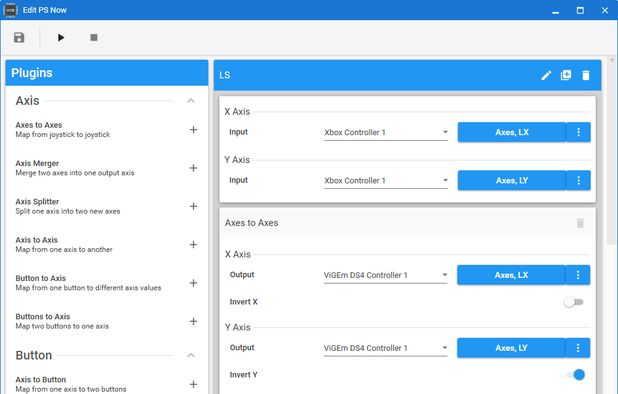Image resolution: width=618 pixels, height=394 pixels.
Task: Add the Axis to Button plugin
Action: click(x=193, y=384)
